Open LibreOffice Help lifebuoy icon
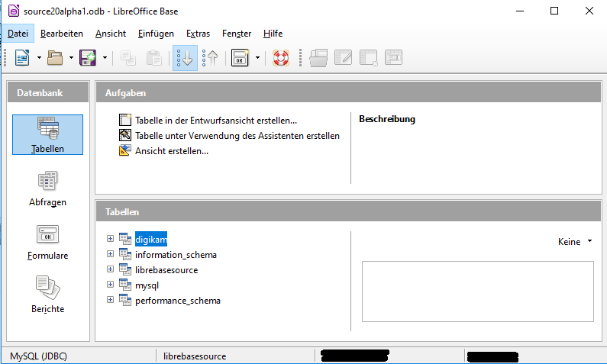This screenshot has height=364, width=607. 281,58
